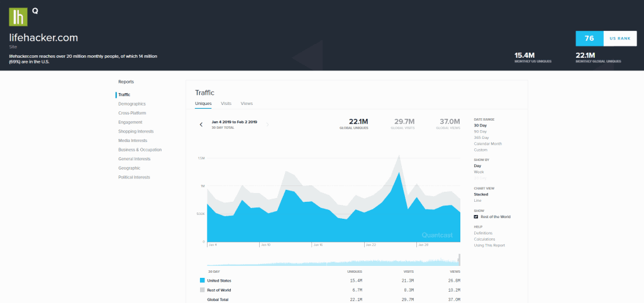Click the Jan 16 axis label
Image resolution: width=644 pixels, height=303 pixels.
(x=318, y=245)
